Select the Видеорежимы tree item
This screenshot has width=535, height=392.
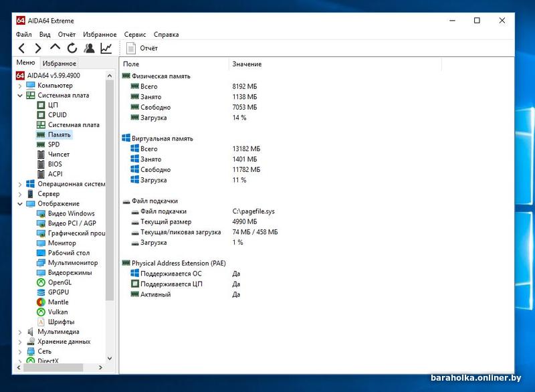coord(70,272)
